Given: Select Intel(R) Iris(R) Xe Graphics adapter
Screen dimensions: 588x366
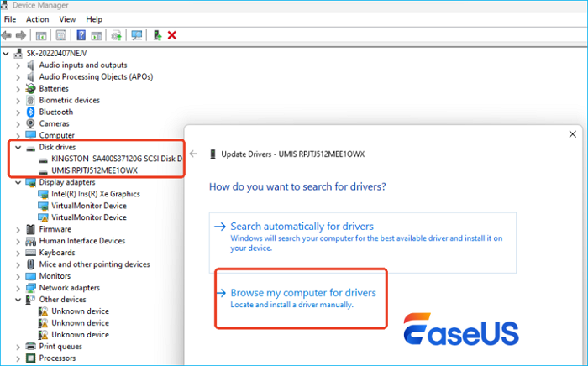Looking at the screenshot, I should [95, 194].
